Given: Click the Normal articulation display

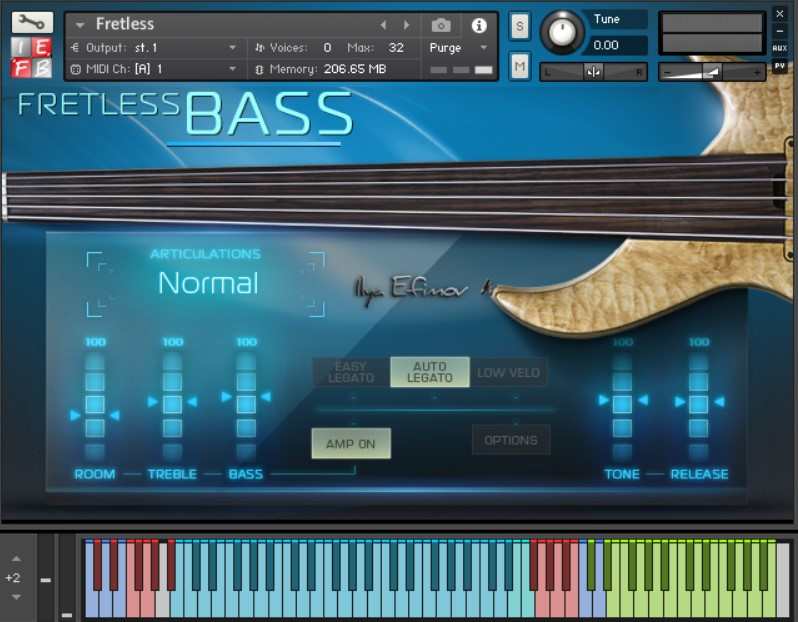Looking at the screenshot, I should click(x=208, y=283).
